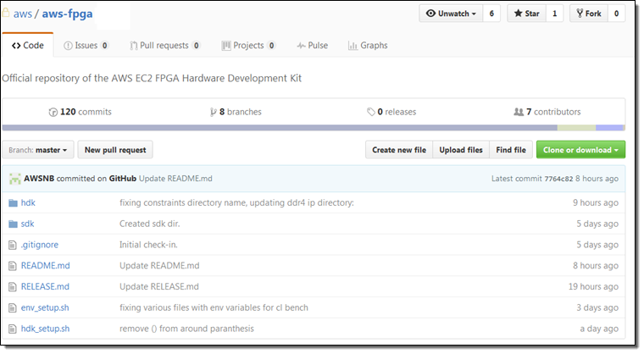The image size is (644, 354).
Task: Open the README.md file link
Action: 45,265
